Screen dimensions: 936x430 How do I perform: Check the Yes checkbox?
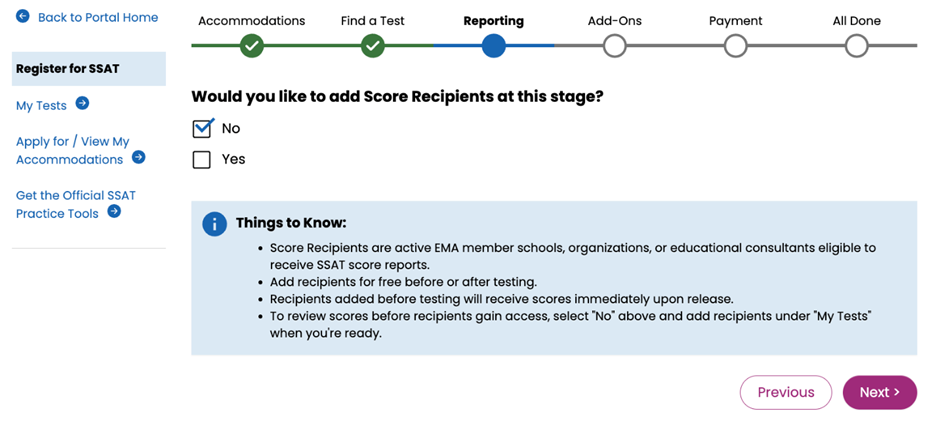click(x=202, y=160)
